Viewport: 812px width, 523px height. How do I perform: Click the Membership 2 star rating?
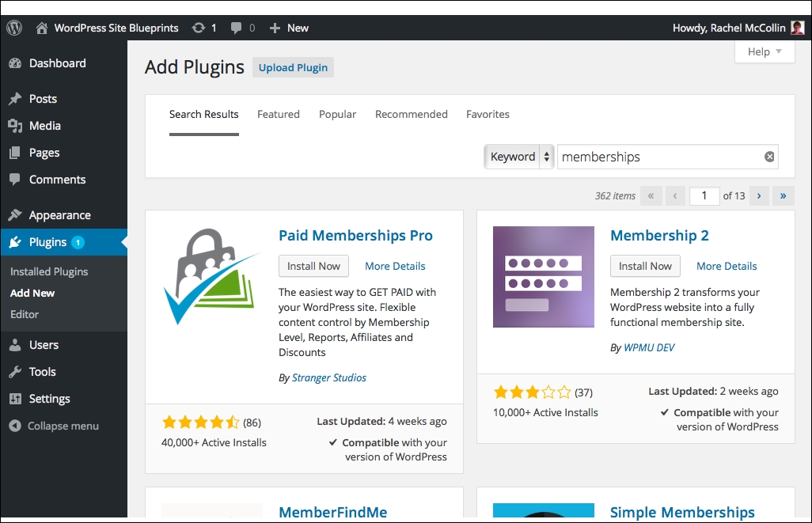pos(532,392)
